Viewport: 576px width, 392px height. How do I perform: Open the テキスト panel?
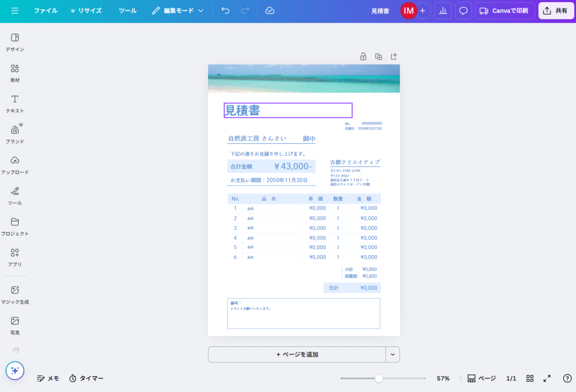coord(15,104)
